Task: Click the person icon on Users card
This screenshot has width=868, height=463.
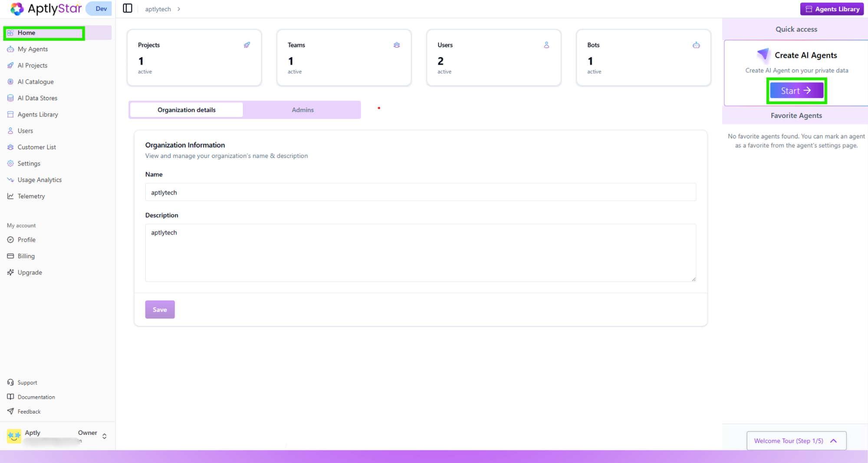Action: [x=546, y=45]
